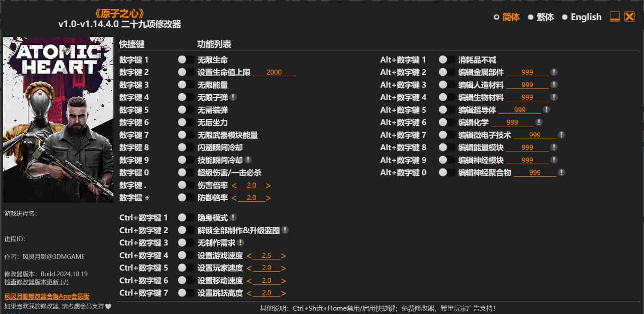
Task: Open 检查修改器版本更新 link
Action: coord(36,282)
